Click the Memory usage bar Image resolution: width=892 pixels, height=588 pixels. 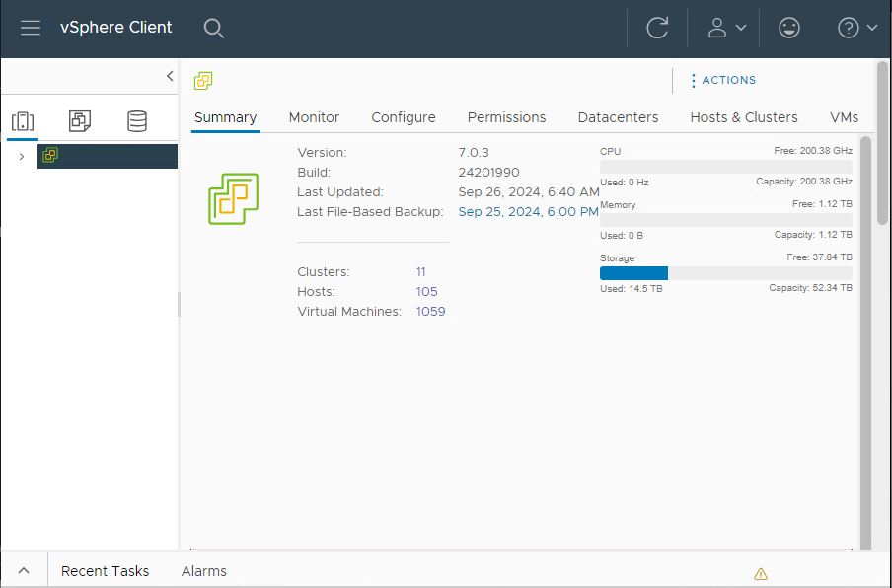click(x=726, y=220)
